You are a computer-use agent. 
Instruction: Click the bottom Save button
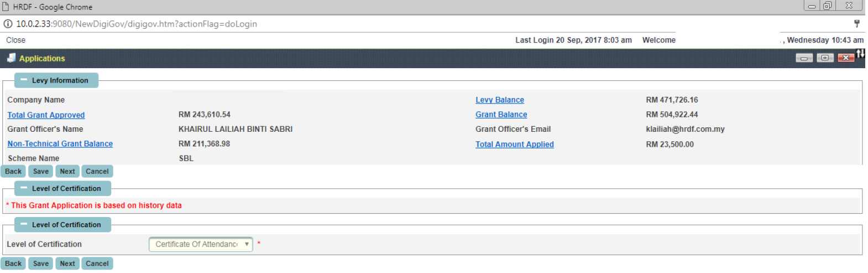[x=41, y=264]
